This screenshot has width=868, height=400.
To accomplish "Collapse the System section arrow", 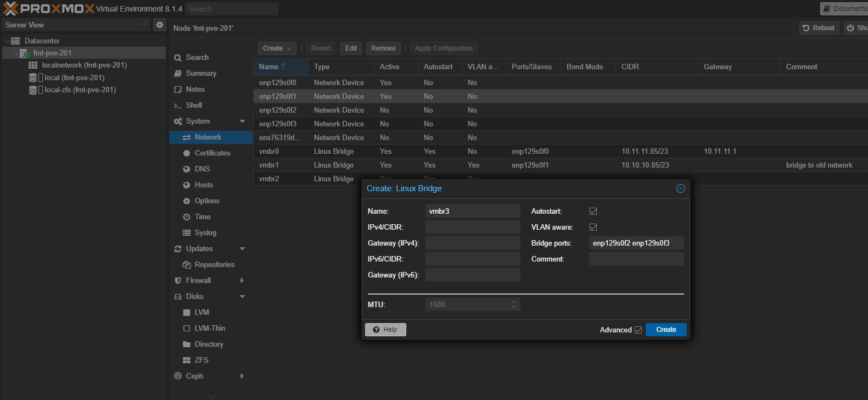I will click(242, 121).
